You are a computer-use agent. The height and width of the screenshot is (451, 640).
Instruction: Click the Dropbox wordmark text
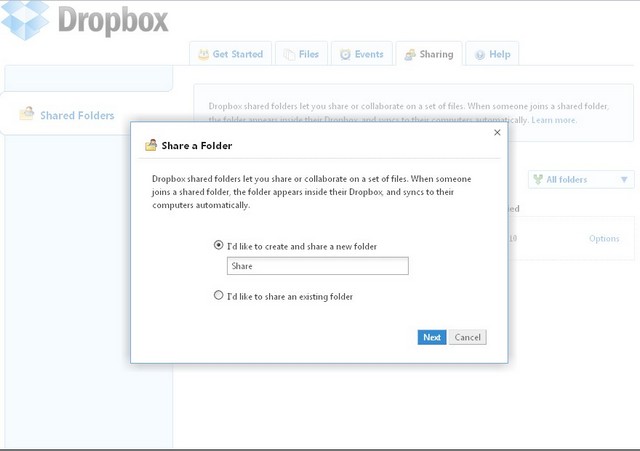[113, 20]
